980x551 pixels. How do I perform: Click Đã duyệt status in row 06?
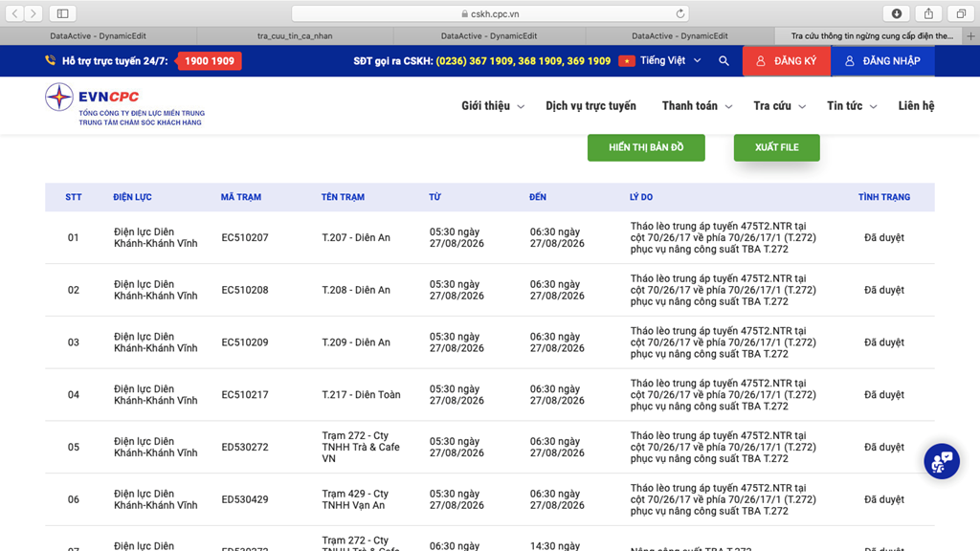tap(883, 499)
